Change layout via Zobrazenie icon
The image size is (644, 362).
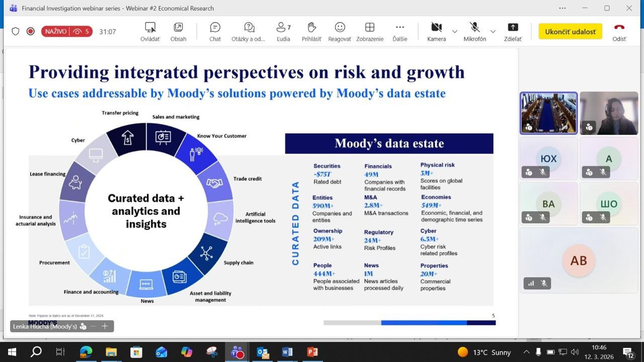pos(370,32)
